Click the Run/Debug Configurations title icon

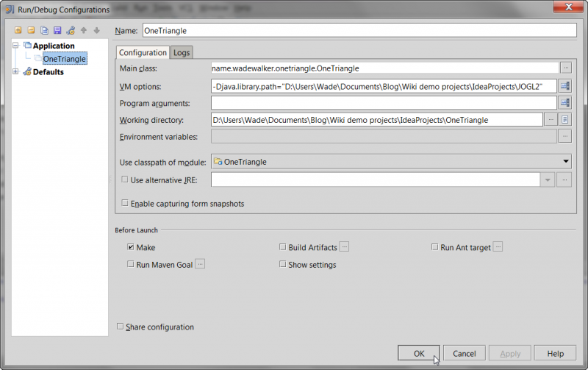click(10, 9)
